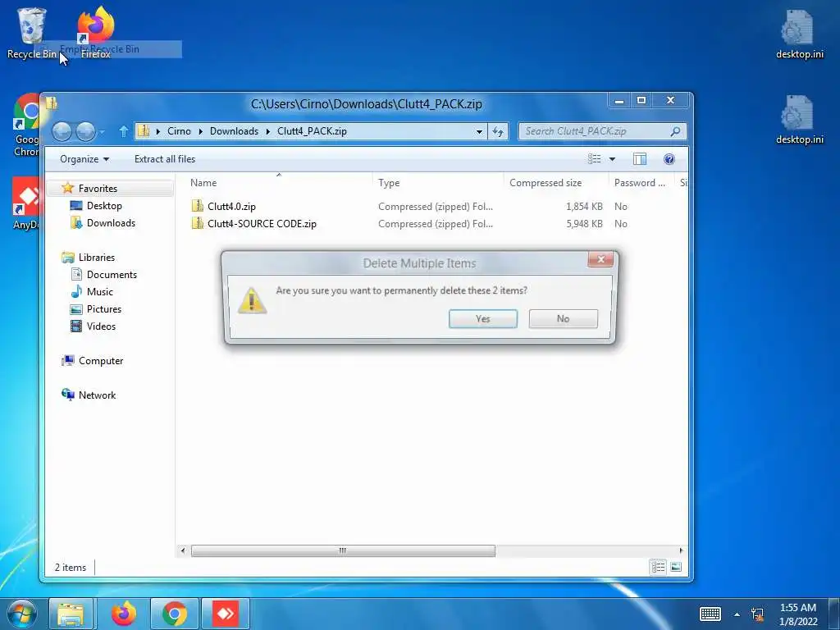Expand the arrow before Downloads breadcrumb
This screenshot has width=840, height=630.
[200, 131]
